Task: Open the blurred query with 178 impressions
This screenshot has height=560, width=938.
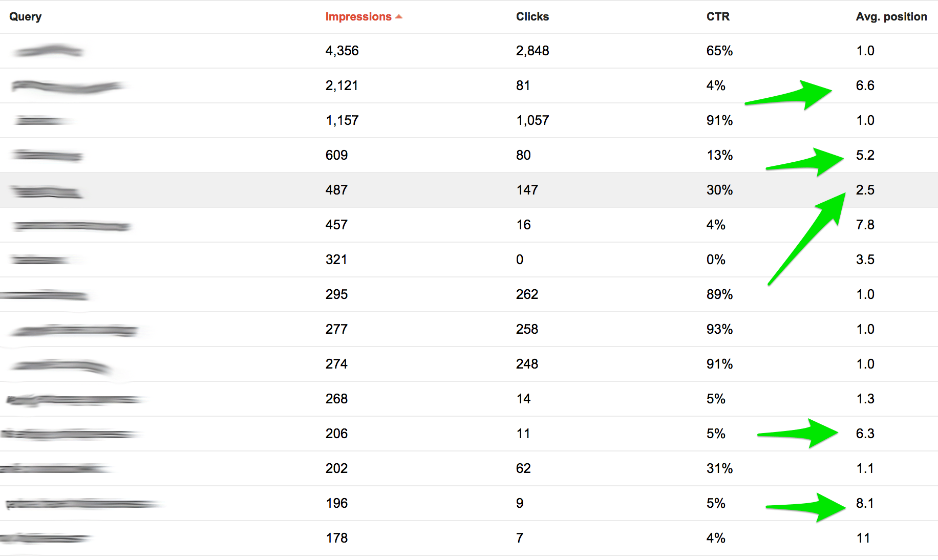Action: 45,538
